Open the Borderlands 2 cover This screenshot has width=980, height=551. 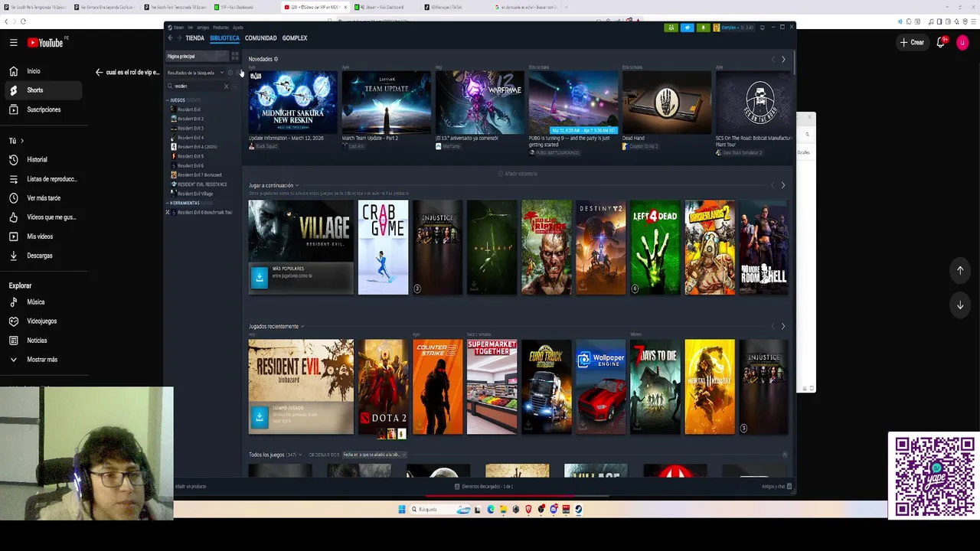(x=710, y=247)
